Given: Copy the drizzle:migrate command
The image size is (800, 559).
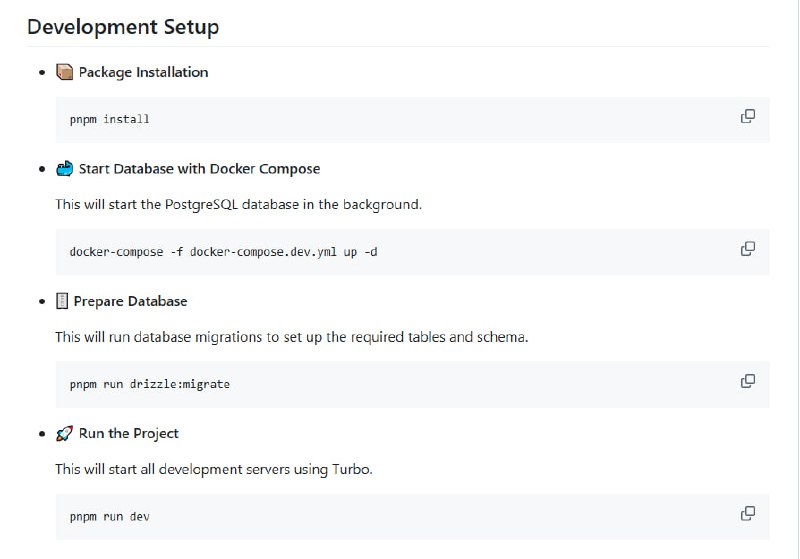Looking at the screenshot, I should point(747,381).
